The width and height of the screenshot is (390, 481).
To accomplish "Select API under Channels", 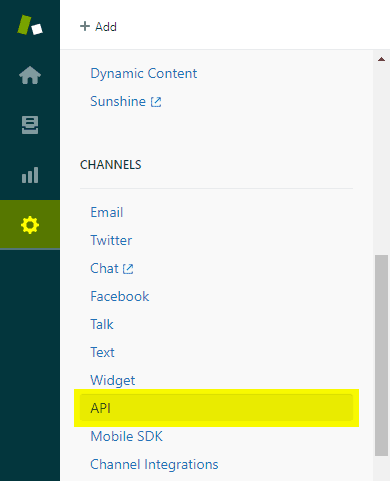I will click(216, 408).
